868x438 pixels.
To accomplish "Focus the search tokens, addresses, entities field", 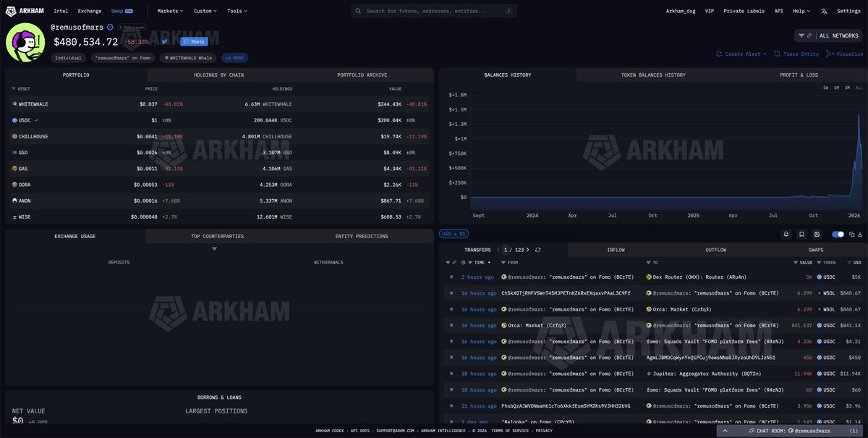I will coord(435,11).
